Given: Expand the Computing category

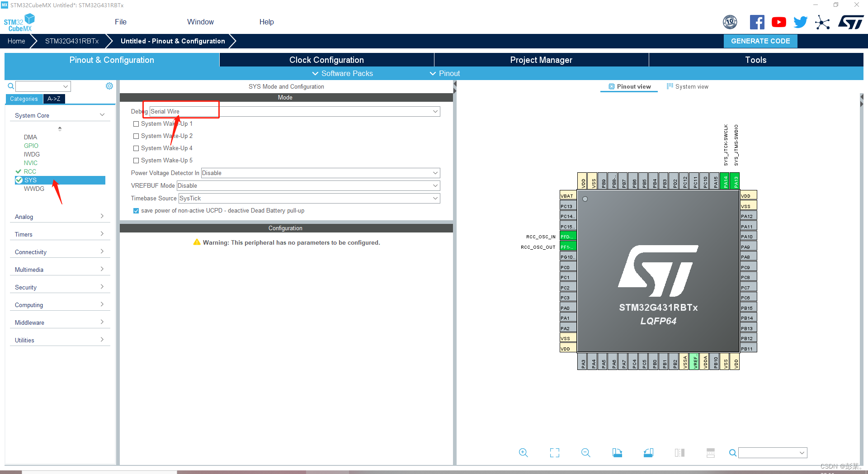Looking at the screenshot, I should (60, 305).
